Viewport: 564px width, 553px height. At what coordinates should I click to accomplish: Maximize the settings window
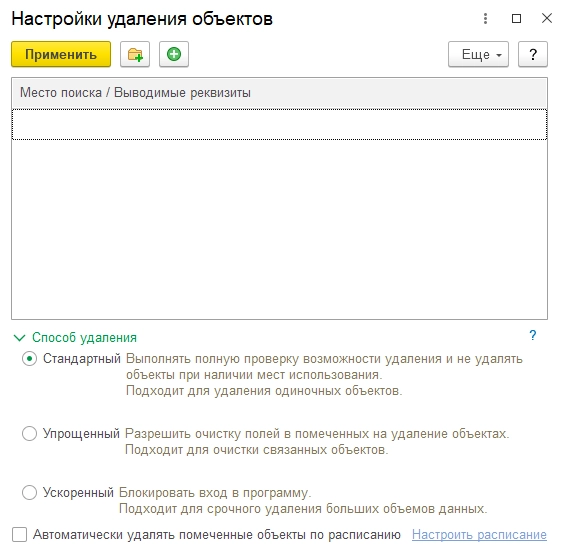click(x=517, y=18)
